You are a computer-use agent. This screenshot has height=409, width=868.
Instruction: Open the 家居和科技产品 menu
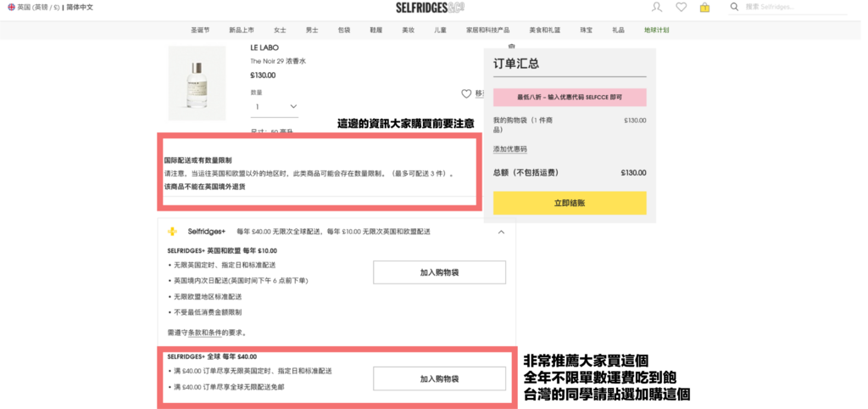487,31
